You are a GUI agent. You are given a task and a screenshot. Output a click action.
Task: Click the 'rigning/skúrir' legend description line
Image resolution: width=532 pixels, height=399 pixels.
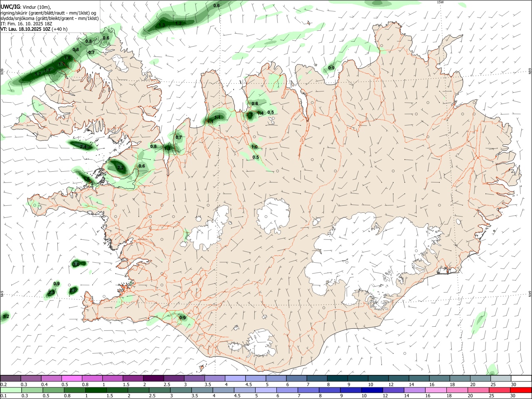coord(49,13)
